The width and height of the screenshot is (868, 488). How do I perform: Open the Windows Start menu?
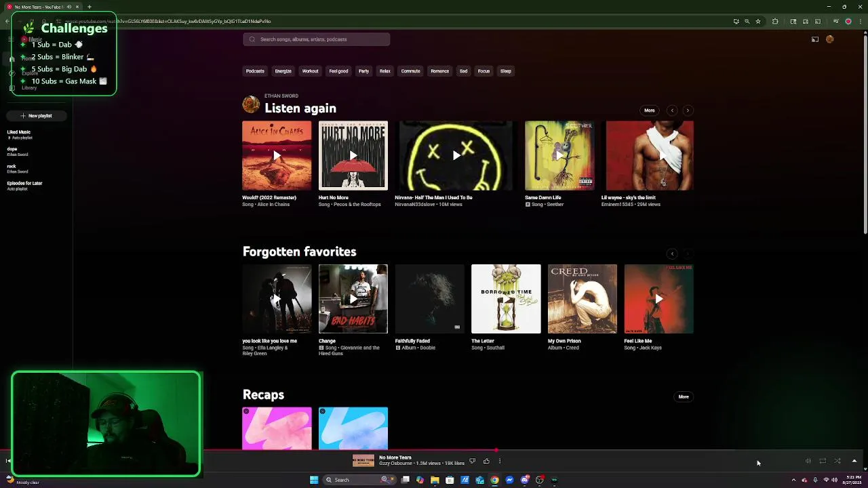(314, 480)
